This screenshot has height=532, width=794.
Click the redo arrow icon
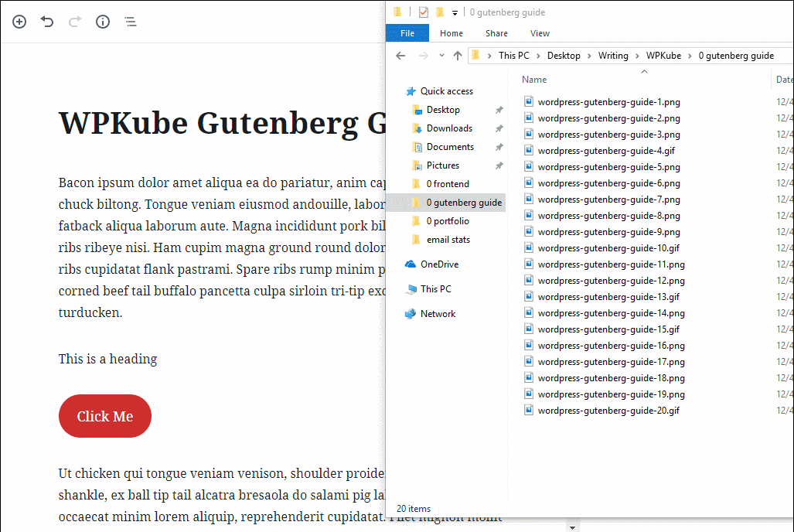(75, 22)
